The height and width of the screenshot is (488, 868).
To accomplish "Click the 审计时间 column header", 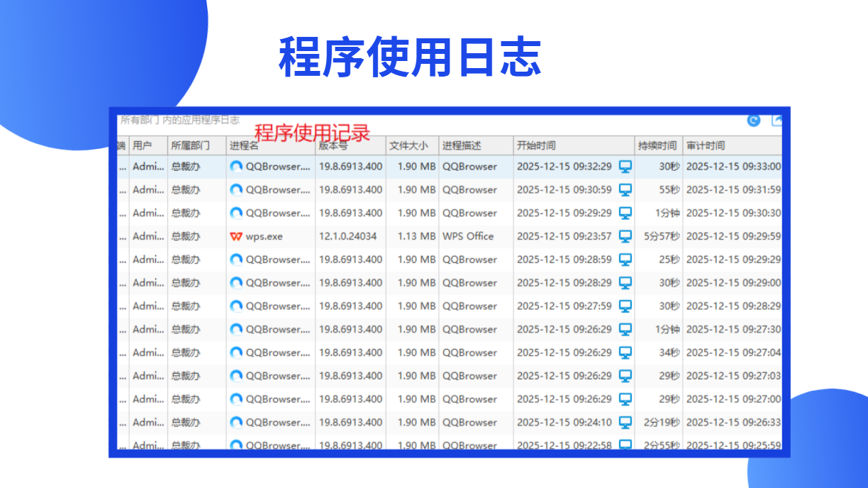I will pyautogui.click(x=733, y=145).
